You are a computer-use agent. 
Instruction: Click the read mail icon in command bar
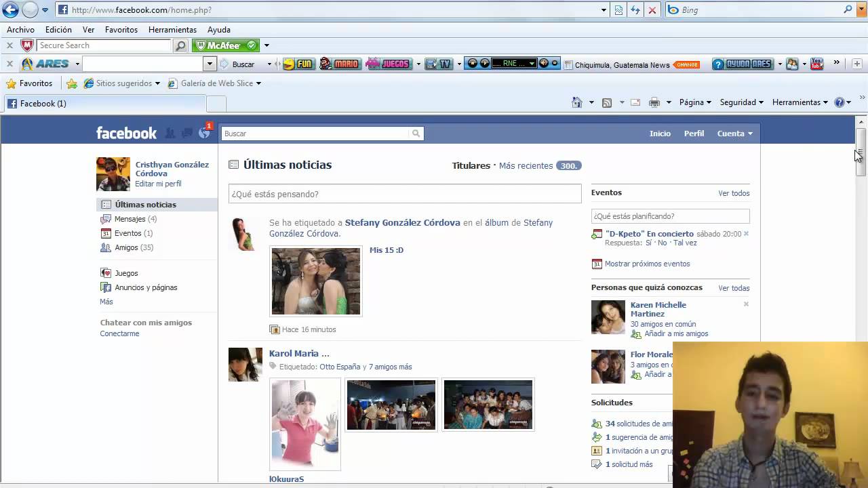click(635, 102)
